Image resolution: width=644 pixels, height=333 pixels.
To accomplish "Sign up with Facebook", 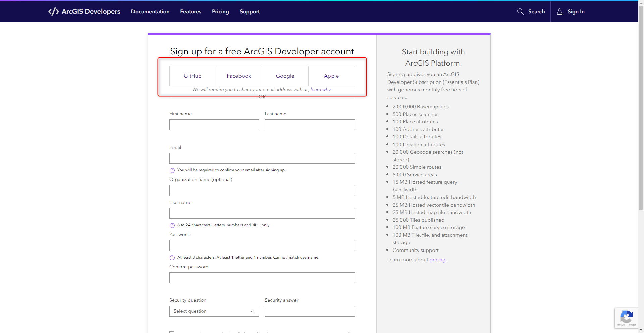I will coord(239,76).
